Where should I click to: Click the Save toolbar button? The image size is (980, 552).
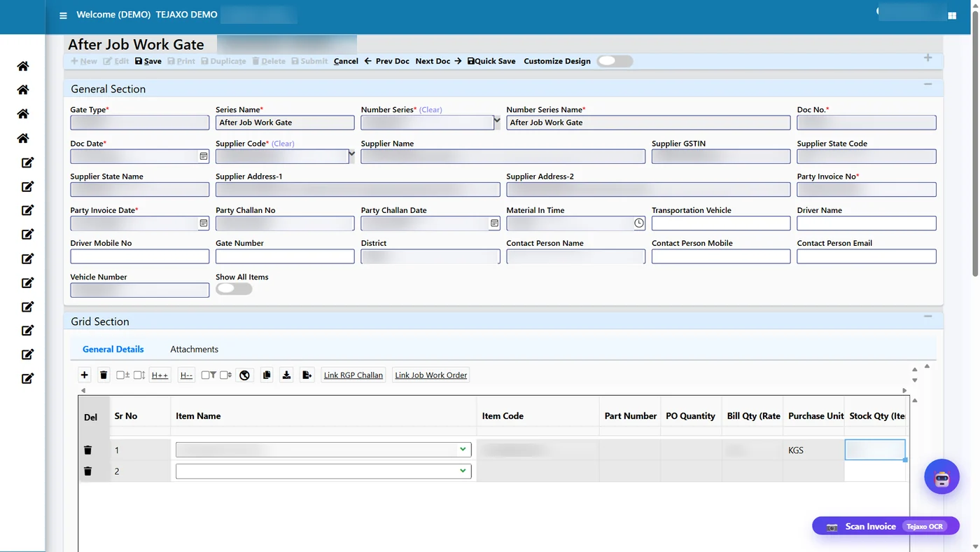(148, 61)
